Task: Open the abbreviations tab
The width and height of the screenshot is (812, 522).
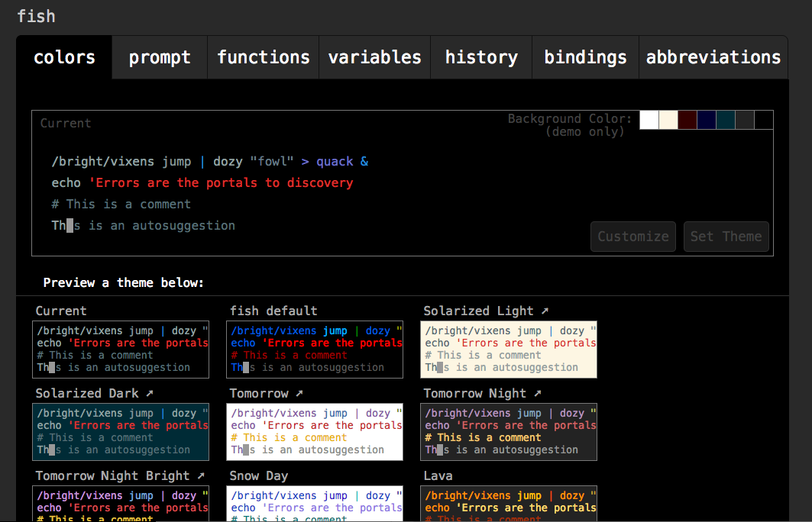Action: [713, 57]
